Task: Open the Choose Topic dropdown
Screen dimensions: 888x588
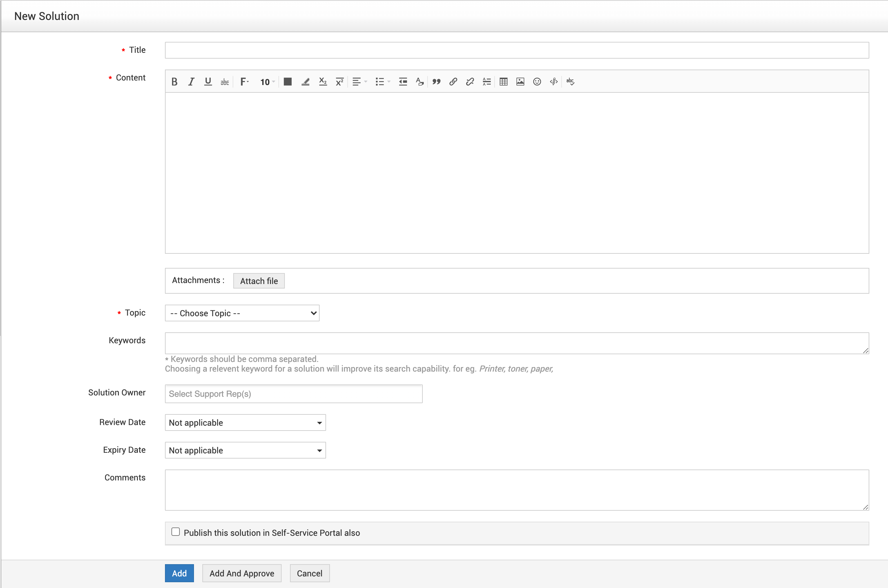Action: (242, 313)
